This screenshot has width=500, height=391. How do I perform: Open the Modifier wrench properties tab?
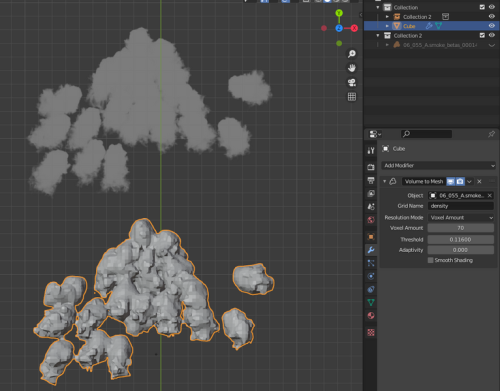point(371,250)
